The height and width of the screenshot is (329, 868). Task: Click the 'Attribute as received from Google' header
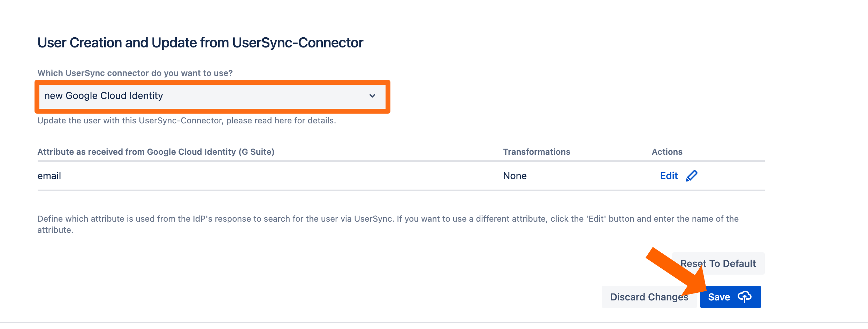(156, 152)
